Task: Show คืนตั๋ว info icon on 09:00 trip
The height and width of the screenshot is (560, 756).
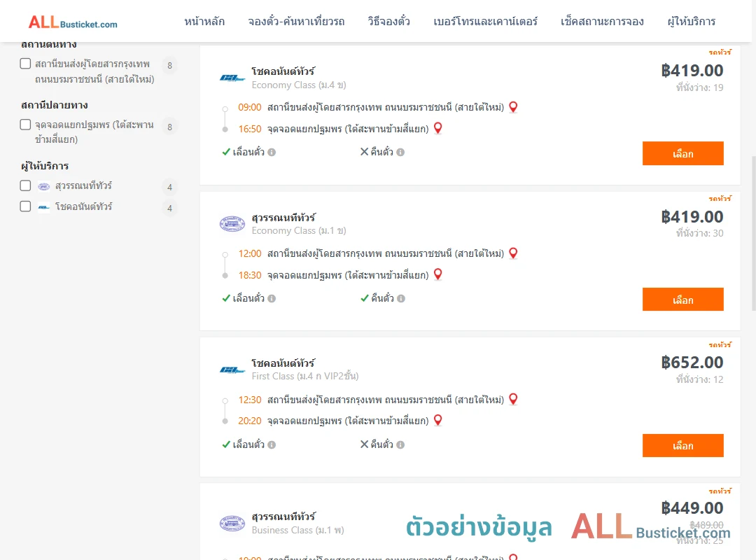Action: tap(400, 153)
